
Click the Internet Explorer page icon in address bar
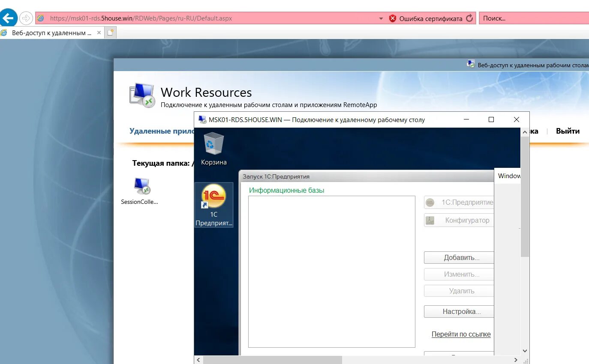[41, 18]
